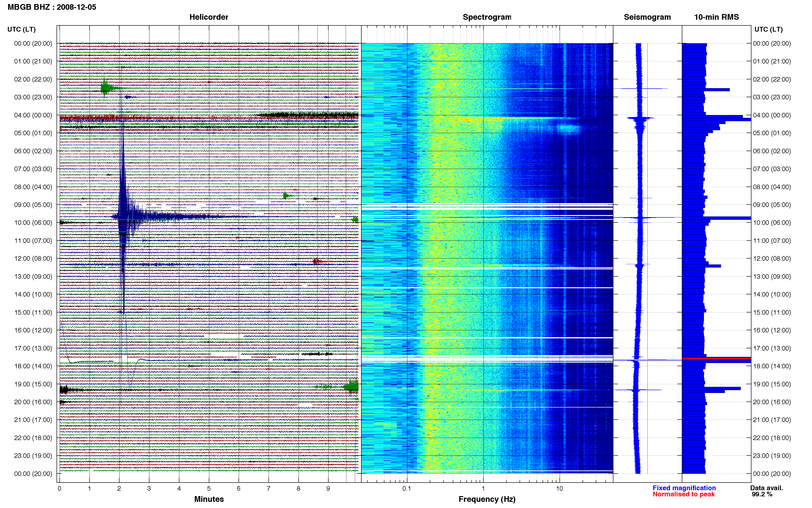The width and height of the screenshot is (812, 508).
Task: Click the right 'UTC (LT)' axis label
Action: click(x=768, y=29)
